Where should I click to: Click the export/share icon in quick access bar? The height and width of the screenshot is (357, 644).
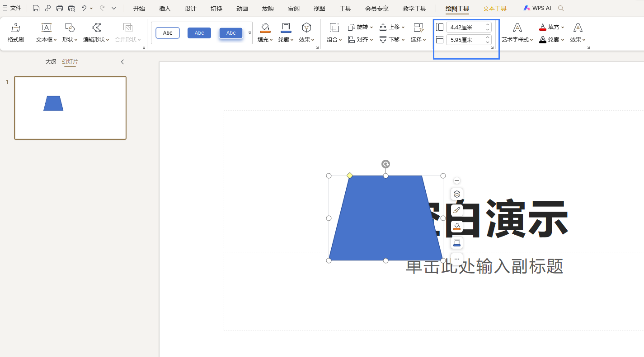(x=48, y=8)
